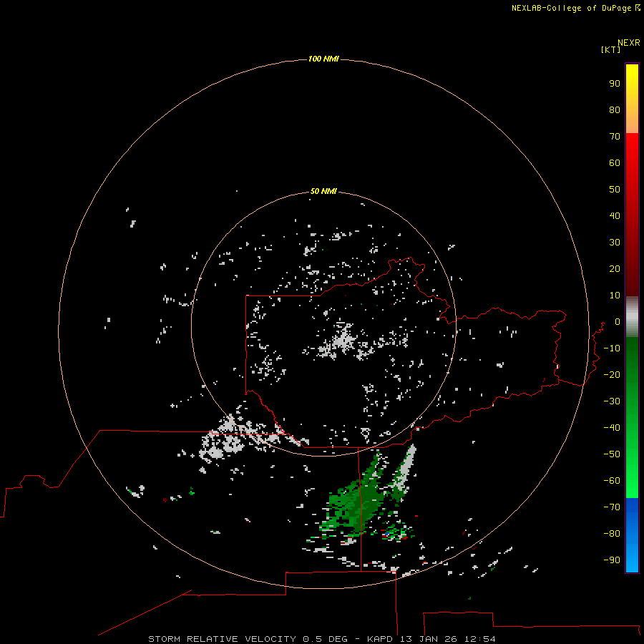644x644 pixels.
Task: Click the -90 knot scale label
Action: [x=612, y=560]
